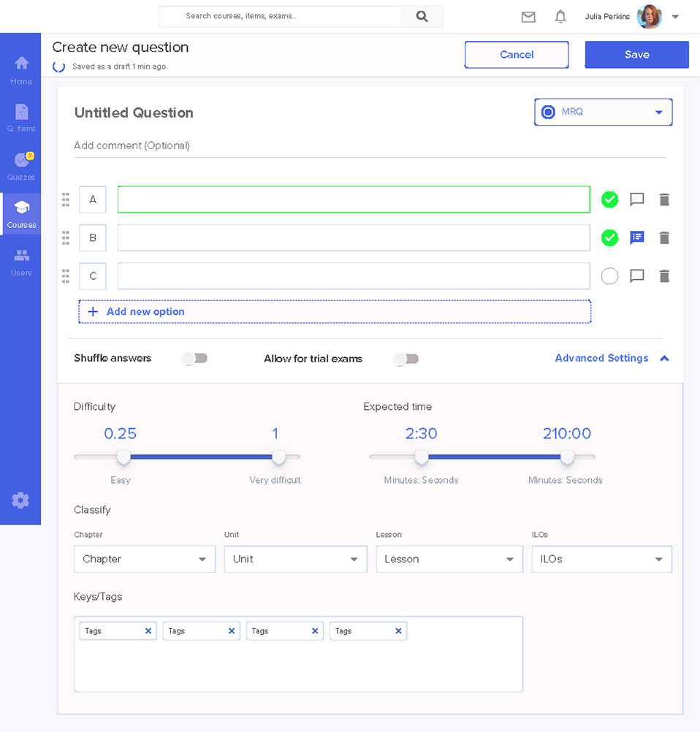Screen dimensions: 700x732
Task: Click the option C letter box
Action: coord(93,276)
